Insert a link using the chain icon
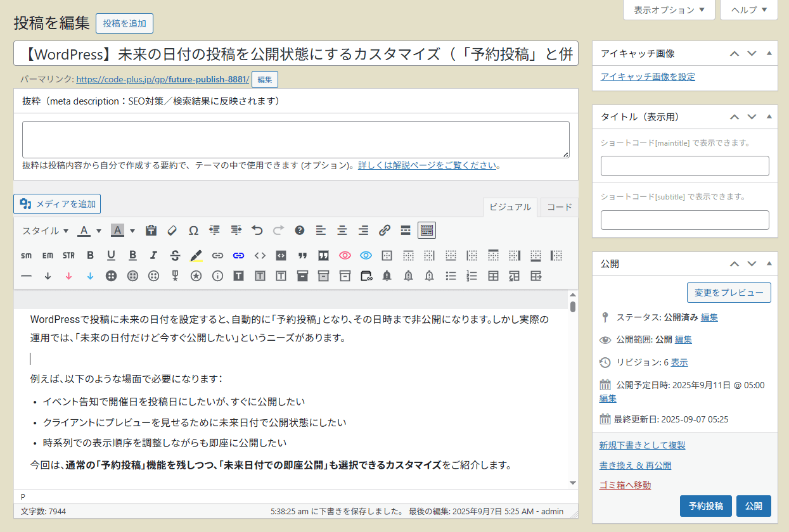 pyautogui.click(x=385, y=231)
